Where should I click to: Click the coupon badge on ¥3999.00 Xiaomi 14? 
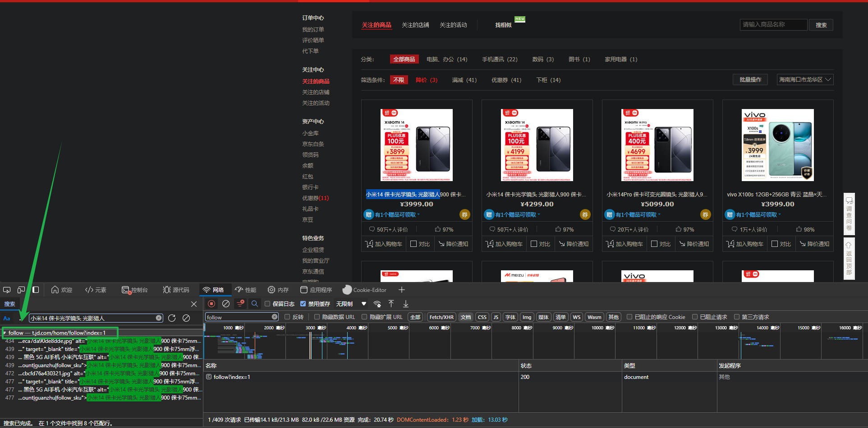[x=464, y=214]
